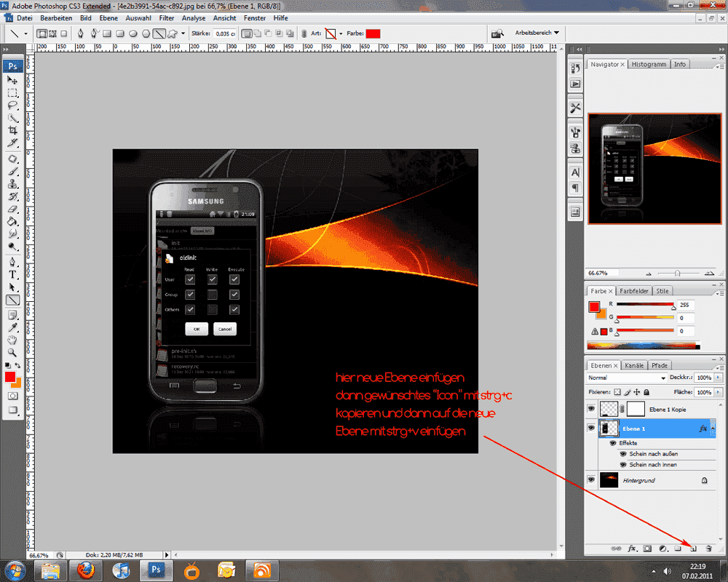The width and height of the screenshot is (728, 582).
Task: Select the Lasso tool
Action: (12, 105)
